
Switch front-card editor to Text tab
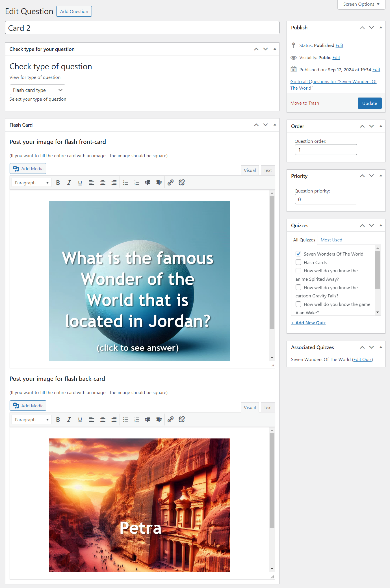coord(268,170)
